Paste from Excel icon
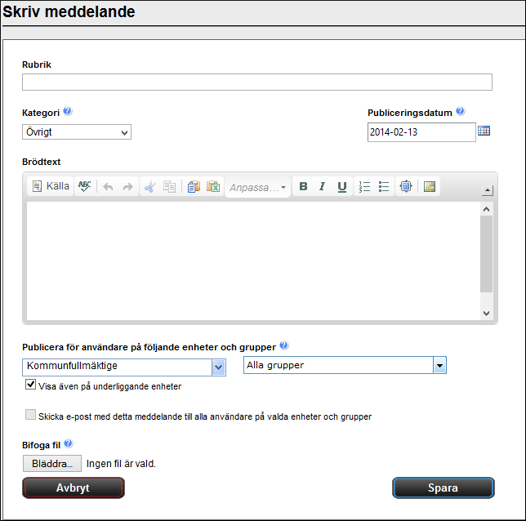 click(213, 187)
